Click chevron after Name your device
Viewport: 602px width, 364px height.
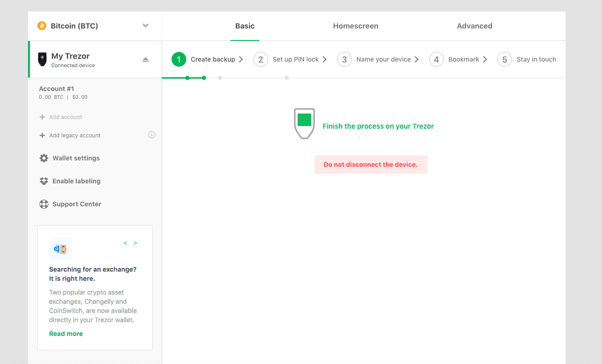pos(417,59)
